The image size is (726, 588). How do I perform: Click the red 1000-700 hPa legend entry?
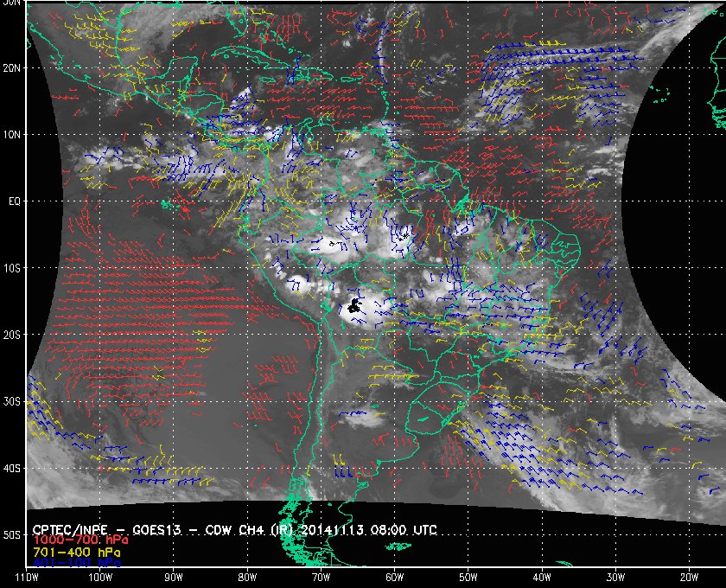80,540
